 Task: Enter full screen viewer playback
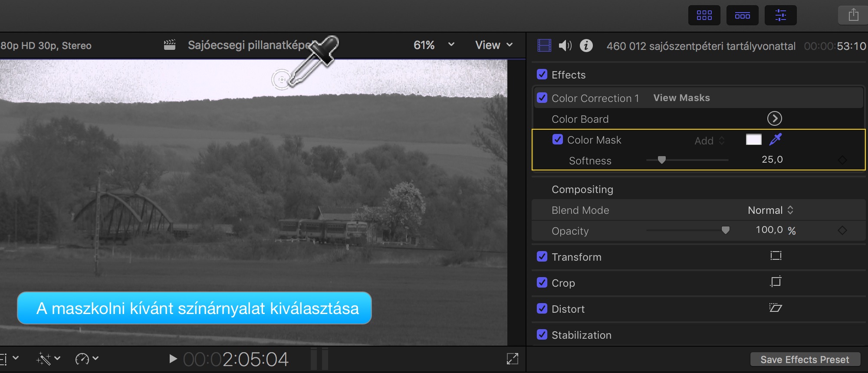(512, 359)
